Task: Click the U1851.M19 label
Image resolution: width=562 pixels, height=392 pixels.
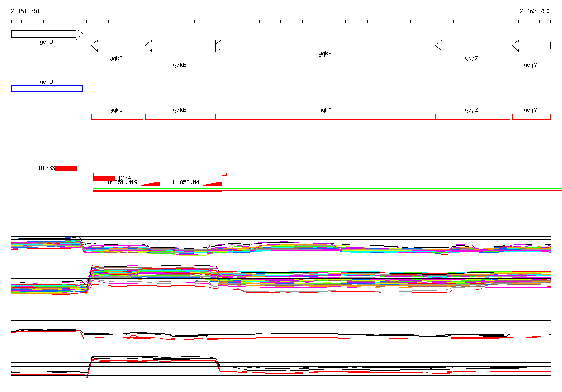Action: (x=122, y=183)
